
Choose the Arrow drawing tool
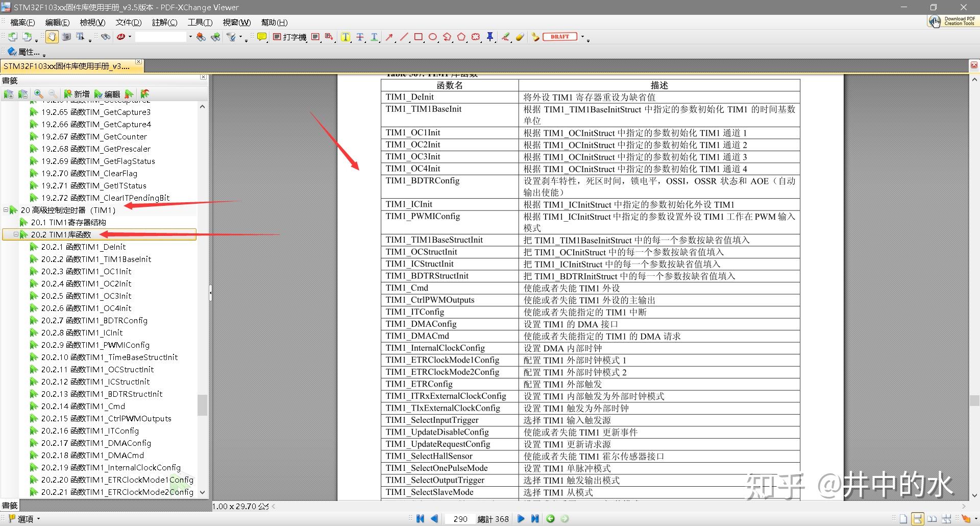[389, 37]
